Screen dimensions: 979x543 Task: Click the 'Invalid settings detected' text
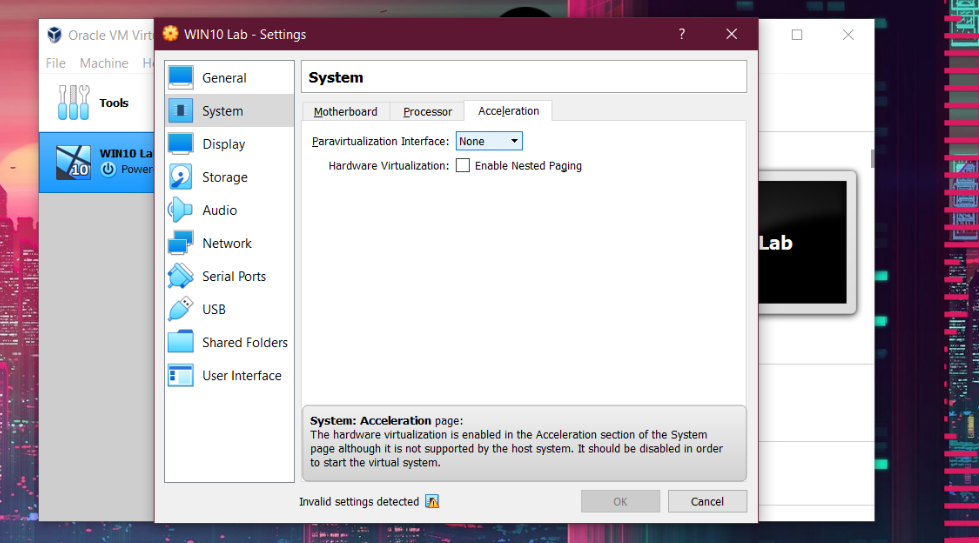[359, 501]
